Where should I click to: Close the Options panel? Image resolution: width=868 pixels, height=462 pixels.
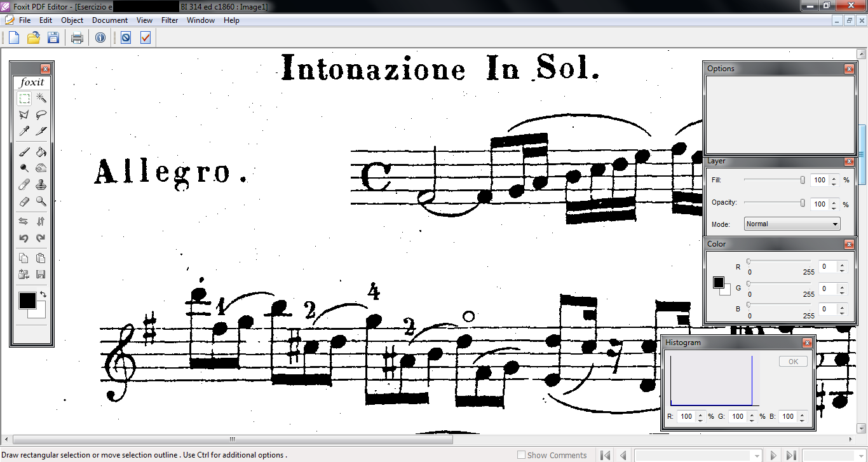click(x=849, y=69)
